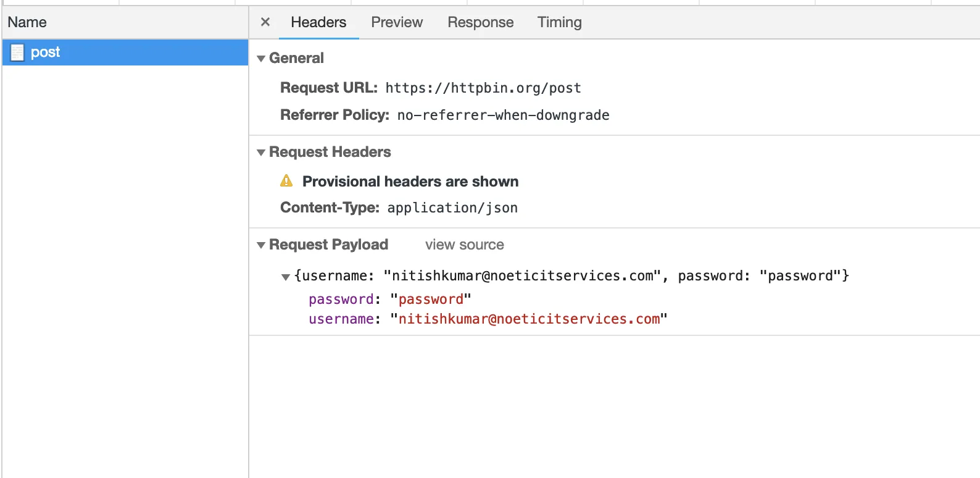This screenshot has width=980, height=478.
Task: Click the document icon beside post
Action: (17, 52)
